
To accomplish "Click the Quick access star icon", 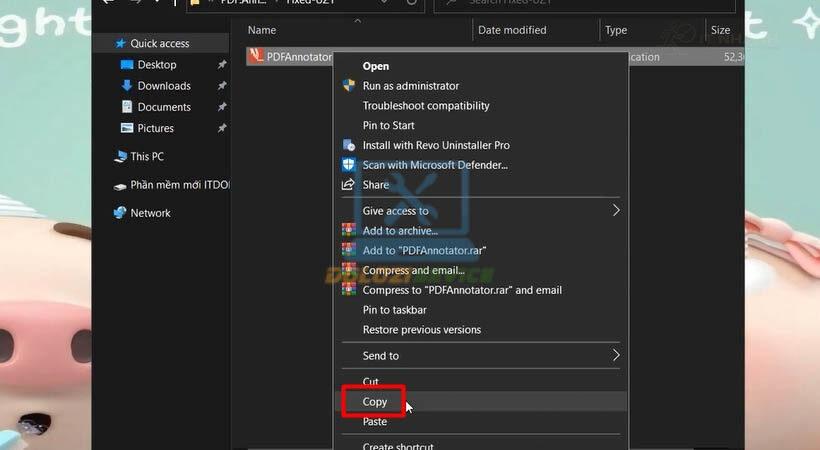I will click(x=121, y=44).
